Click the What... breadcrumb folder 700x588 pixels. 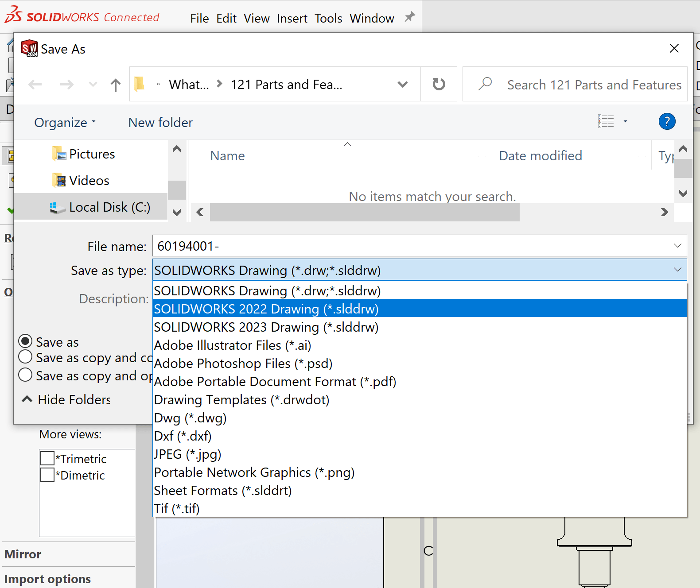click(189, 84)
